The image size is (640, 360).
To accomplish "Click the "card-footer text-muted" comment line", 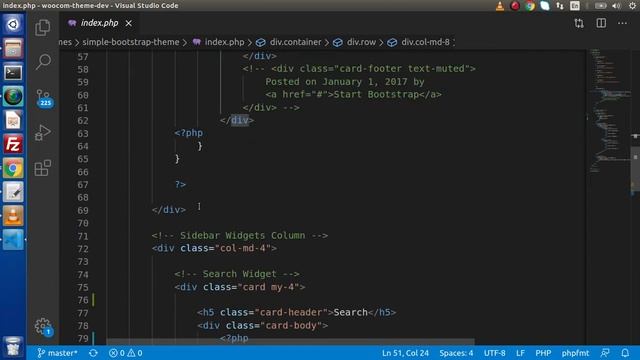I will [x=359, y=69].
